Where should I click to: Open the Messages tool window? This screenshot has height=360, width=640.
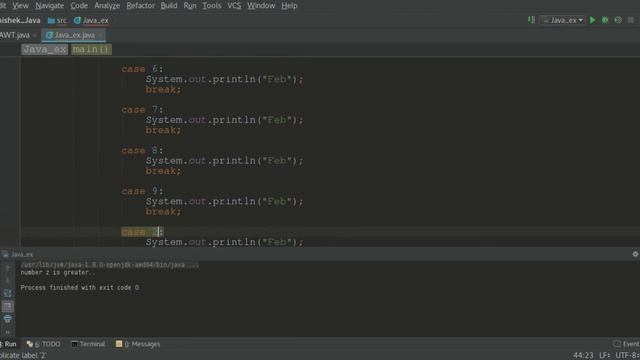pos(138,344)
